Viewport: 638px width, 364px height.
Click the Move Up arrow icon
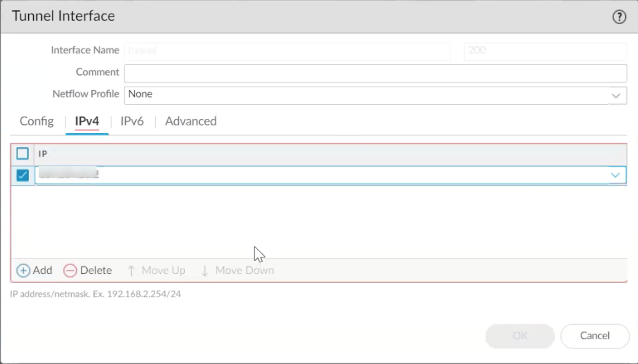tap(131, 271)
